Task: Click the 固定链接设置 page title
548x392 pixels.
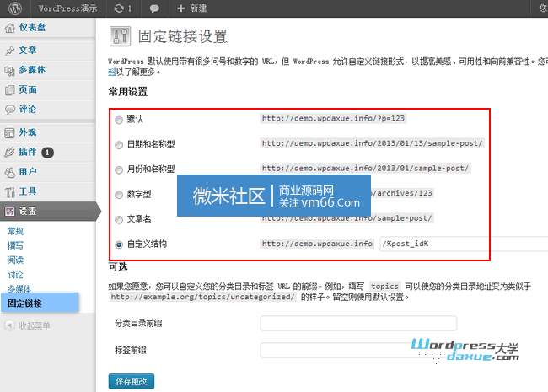Action: click(183, 36)
